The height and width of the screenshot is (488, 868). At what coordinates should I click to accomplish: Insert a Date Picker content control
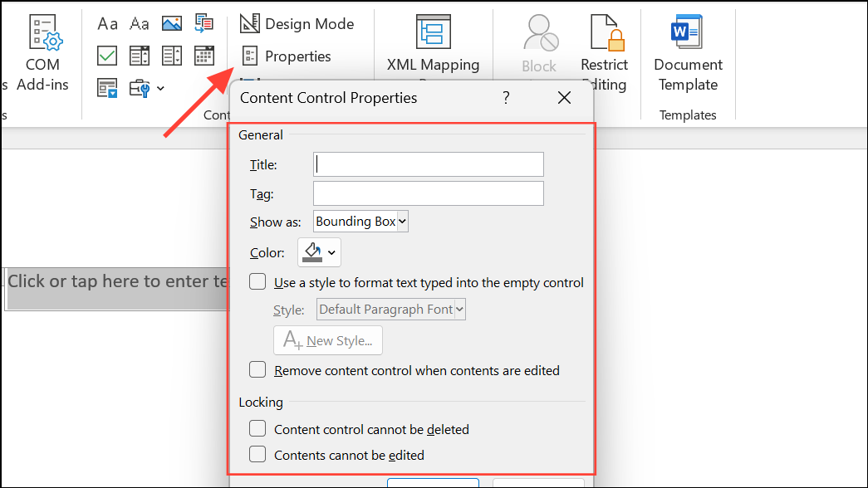pos(204,56)
